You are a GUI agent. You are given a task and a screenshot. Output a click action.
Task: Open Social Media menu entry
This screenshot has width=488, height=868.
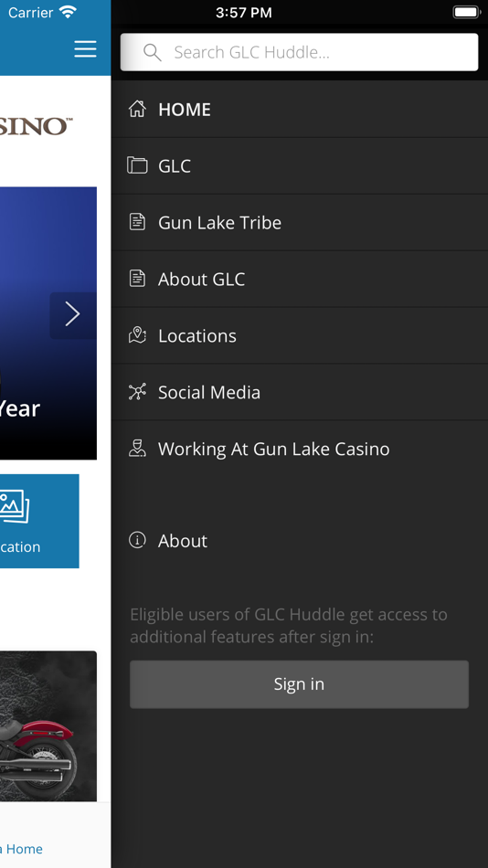pos(299,391)
